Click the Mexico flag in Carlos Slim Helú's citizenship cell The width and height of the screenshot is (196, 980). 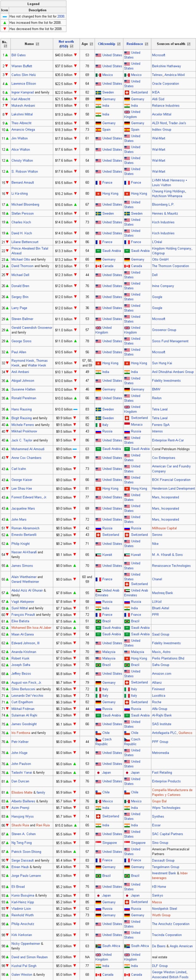(98, 75)
